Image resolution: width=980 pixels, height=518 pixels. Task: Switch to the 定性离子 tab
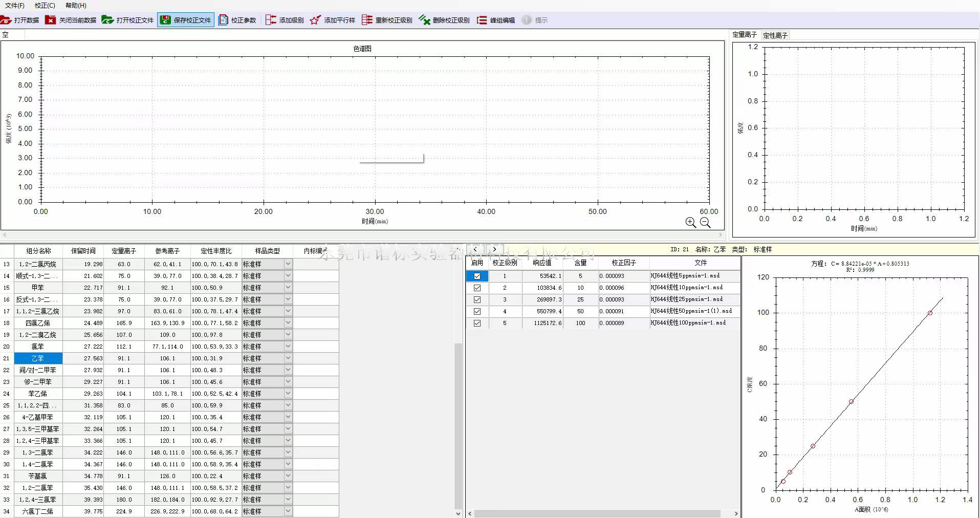tap(775, 35)
